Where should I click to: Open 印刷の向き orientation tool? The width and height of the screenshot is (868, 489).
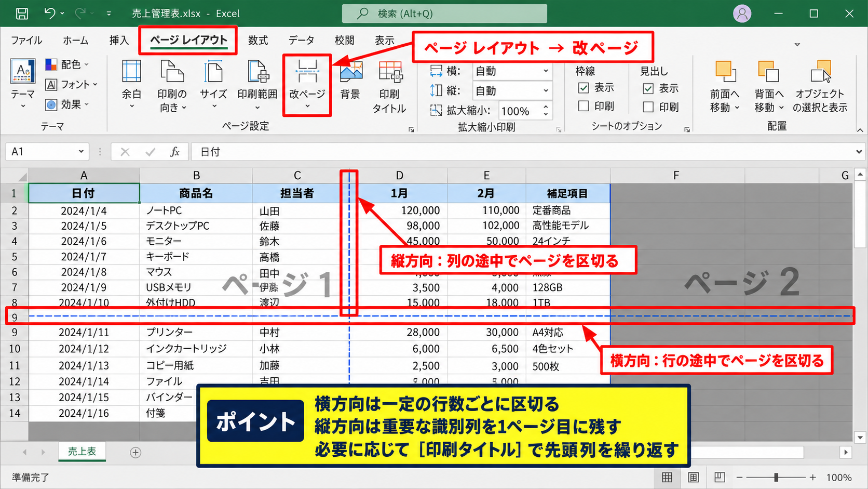[x=172, y=86]
